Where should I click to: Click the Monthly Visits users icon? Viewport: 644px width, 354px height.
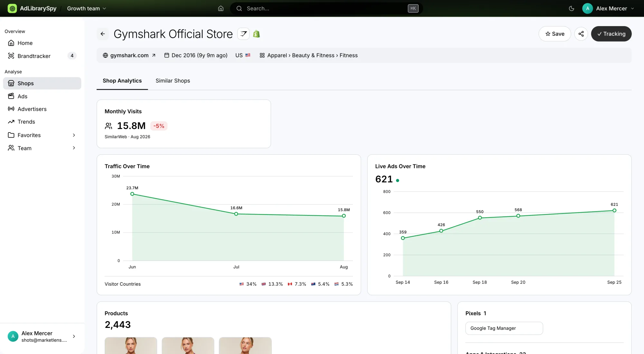pos(109,126)
